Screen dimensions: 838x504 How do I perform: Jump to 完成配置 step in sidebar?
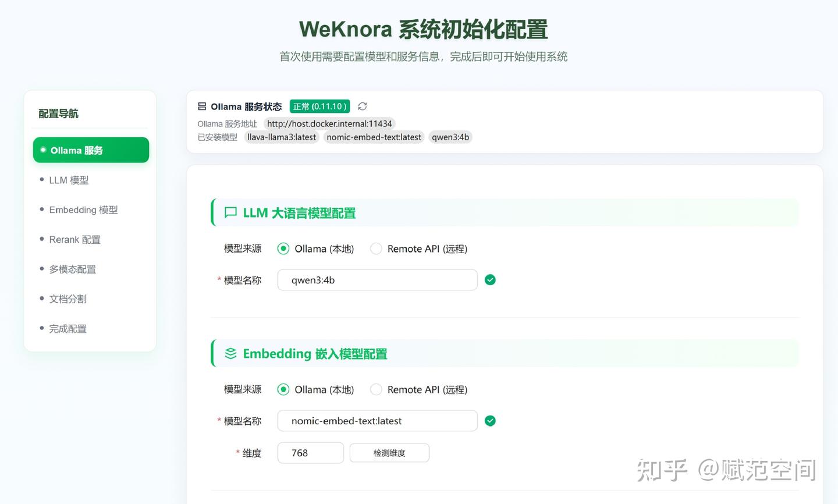[68, 328]
